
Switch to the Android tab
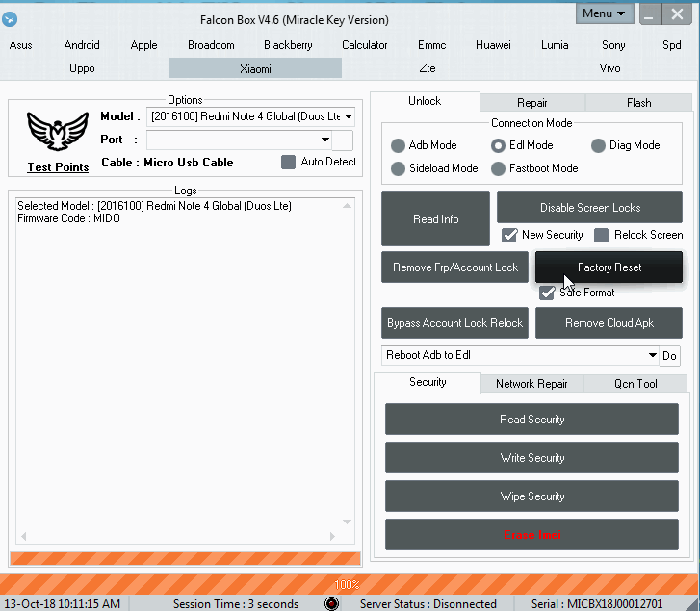(x=82, y=45)
